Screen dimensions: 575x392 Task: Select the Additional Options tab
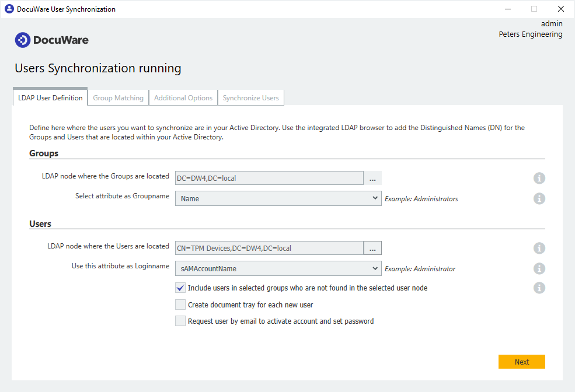coord(183,97)
